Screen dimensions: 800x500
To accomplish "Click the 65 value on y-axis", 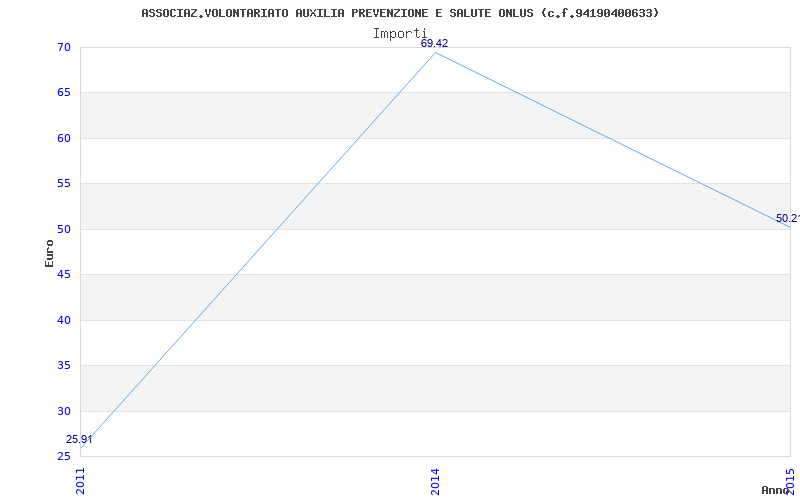I will pos(64,93).
